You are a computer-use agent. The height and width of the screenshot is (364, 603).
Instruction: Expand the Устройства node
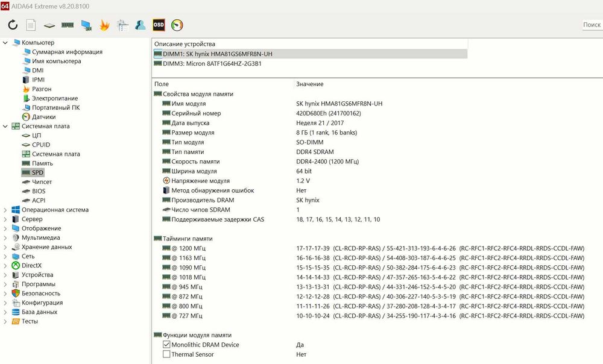[x=5, y=275]
